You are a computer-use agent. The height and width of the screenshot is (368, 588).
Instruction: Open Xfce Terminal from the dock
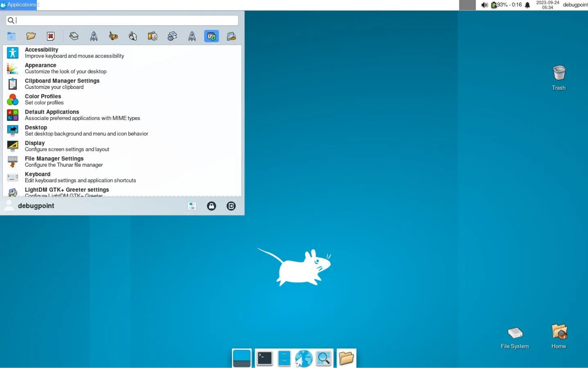pos(265,359)
